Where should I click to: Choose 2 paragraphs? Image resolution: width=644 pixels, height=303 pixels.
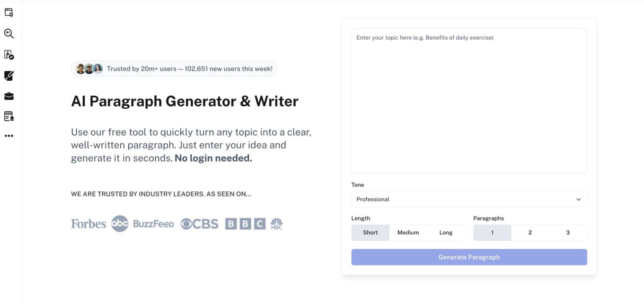[x=530, y=232]
